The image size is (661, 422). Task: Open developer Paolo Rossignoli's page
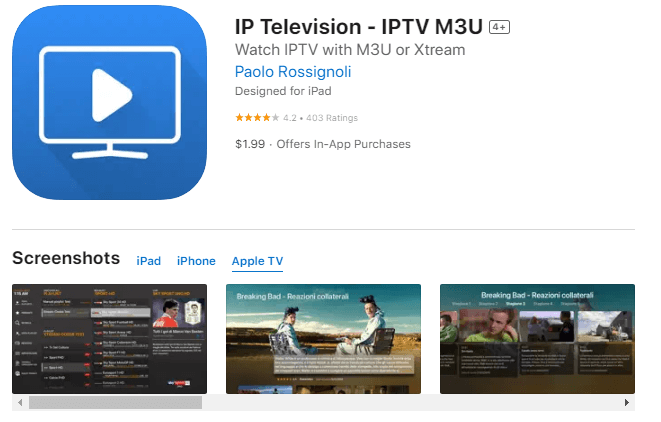click(x=292, y=72)
